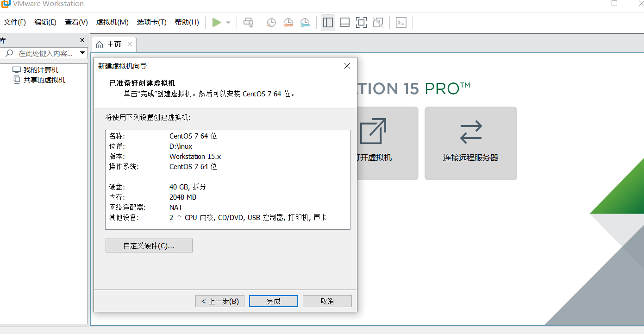Close the 主页 tab with its X
Viewport: 644px width, 334px height.
[130, 44]
